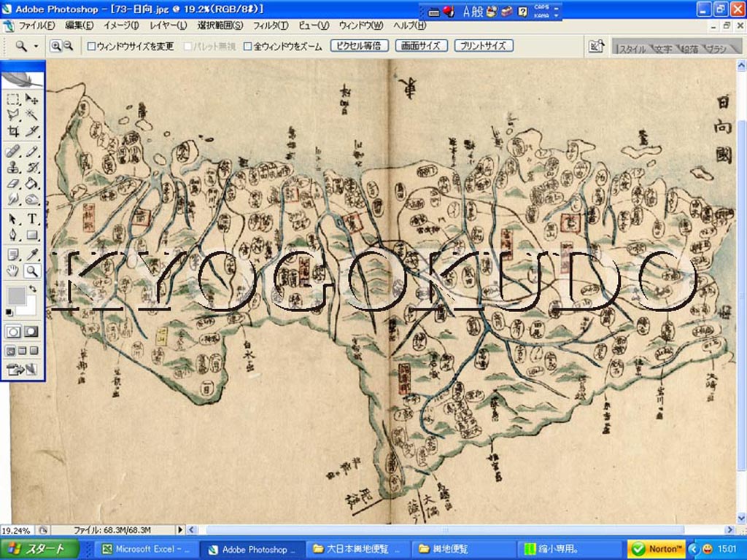The image size is (747, 560).
Task: Select the Slice tool
Action: point(32,131)
